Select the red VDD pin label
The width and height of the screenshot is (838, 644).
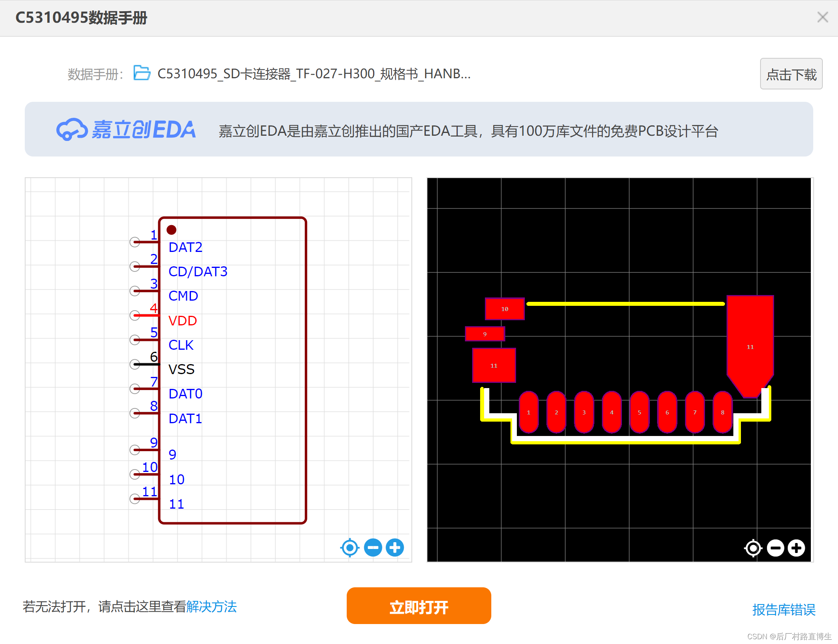click(x=183, y=321)
